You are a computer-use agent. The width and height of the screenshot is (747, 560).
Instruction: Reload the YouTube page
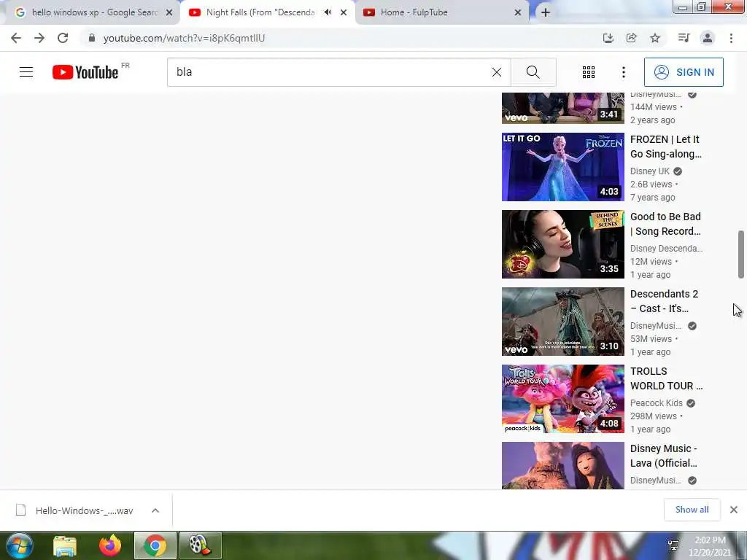(63, 38)
